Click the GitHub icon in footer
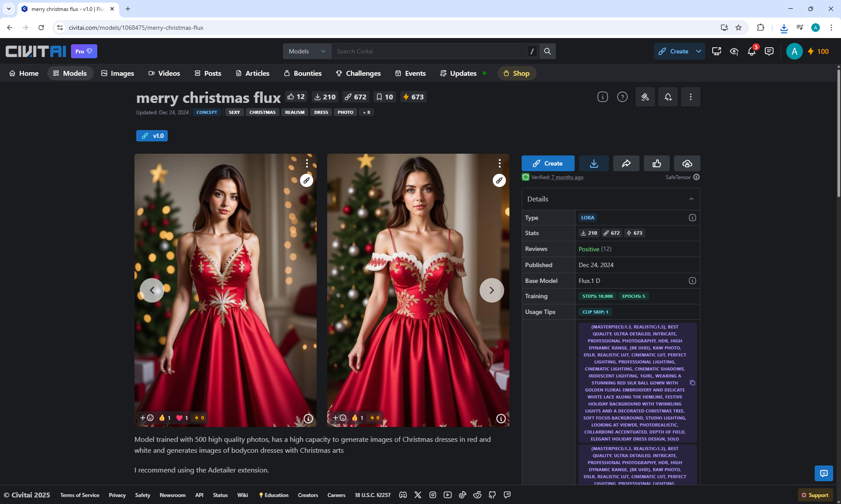 point(492,495)
